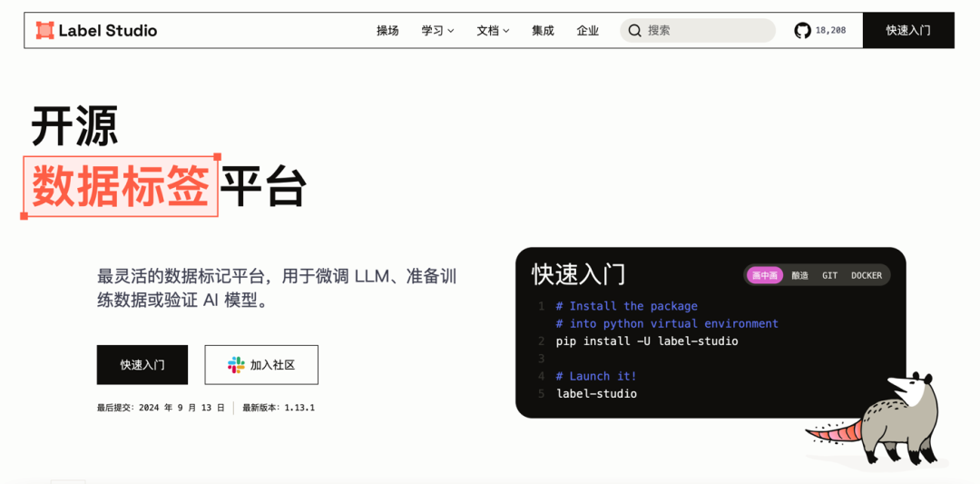980x484 pixels.
Task: Click the 最新版本: 1.13.1 text
Action: coord(279,408)
